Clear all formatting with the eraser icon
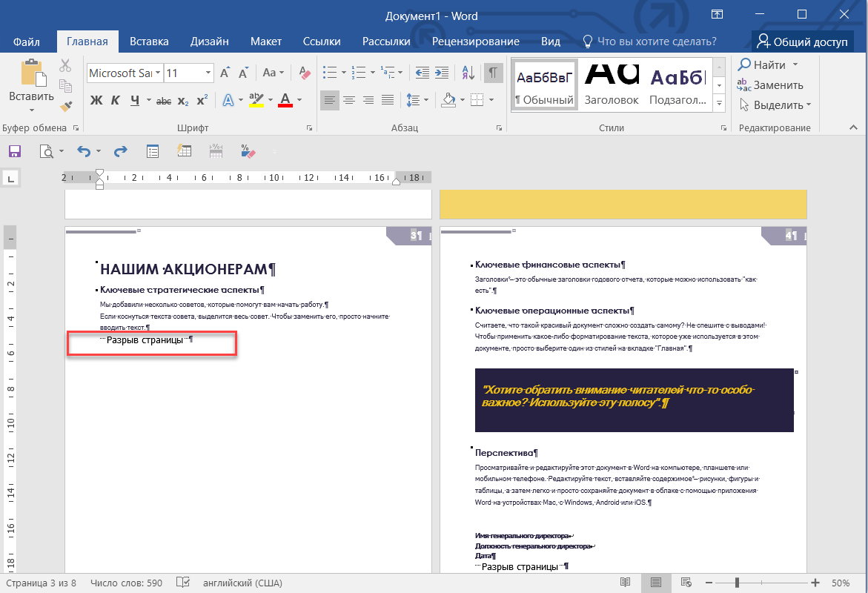Viewport: 868px width, 593px height. tap(305, 73)
